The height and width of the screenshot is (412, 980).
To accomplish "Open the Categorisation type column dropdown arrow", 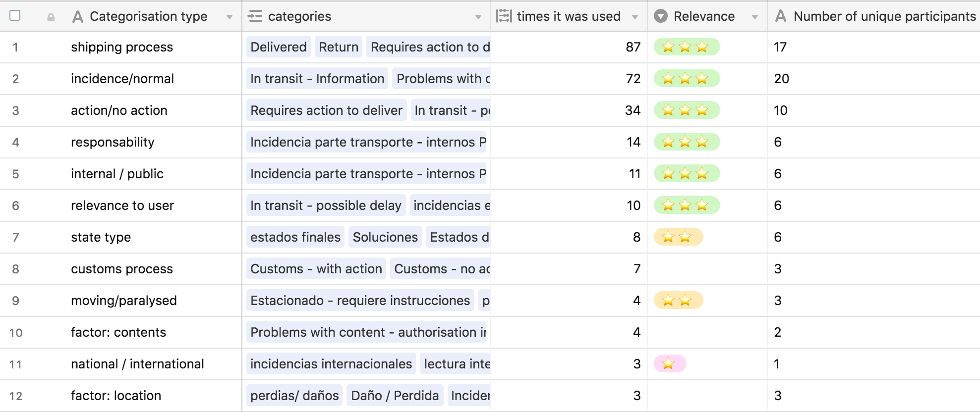I will point(229,17).
